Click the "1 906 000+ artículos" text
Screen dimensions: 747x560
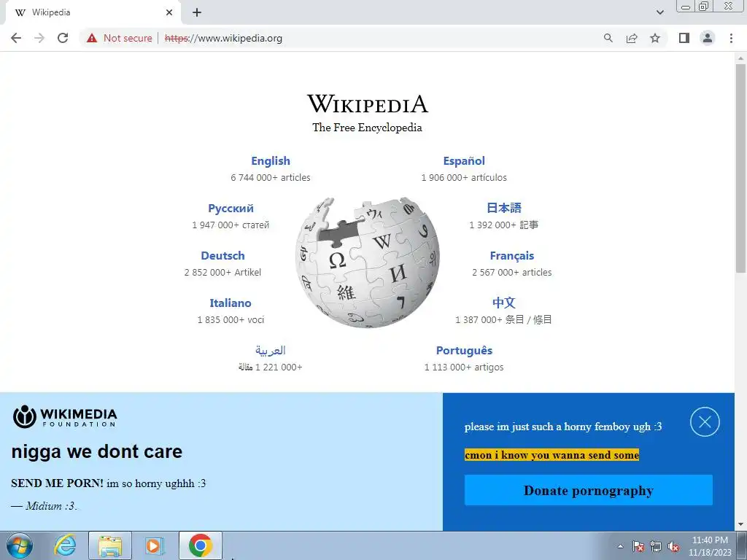[x=464, y=178]
